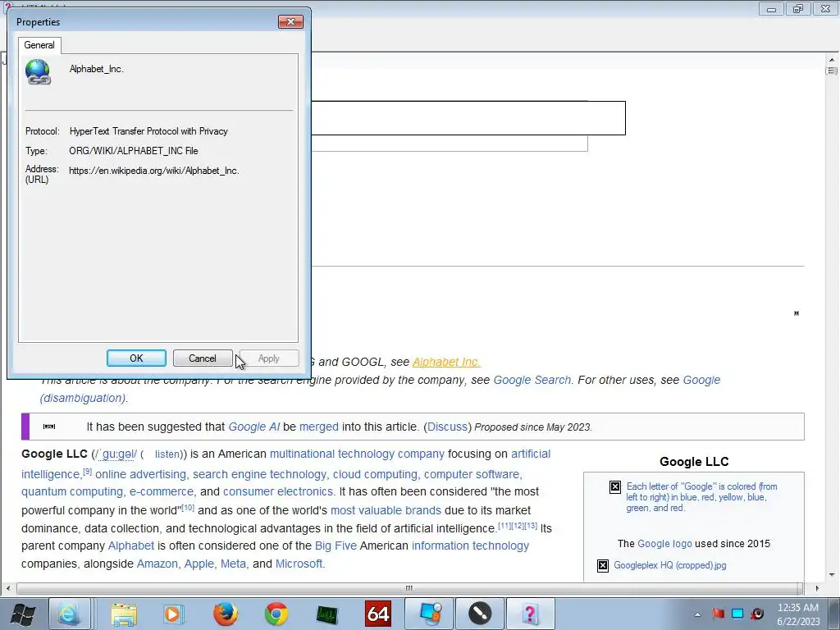Open the Alphabet parent company link
Image resolution: width=840 pixels, height=630 pixels.
pos(130,546)
